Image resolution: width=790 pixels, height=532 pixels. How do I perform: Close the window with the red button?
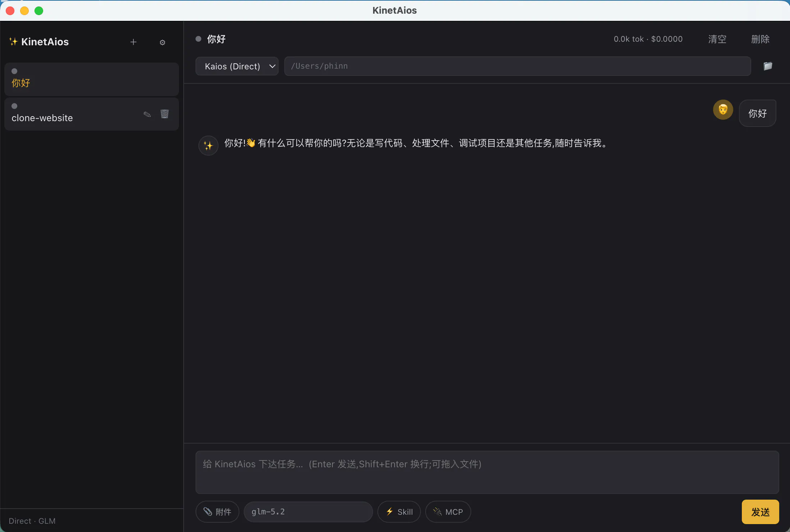click(x=10, y=11)
